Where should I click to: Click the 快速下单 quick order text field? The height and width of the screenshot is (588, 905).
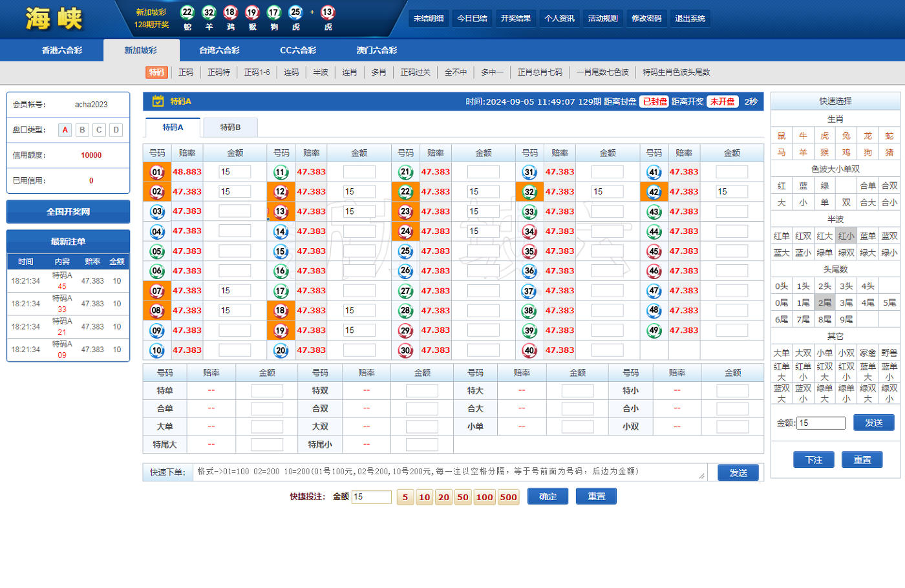449,472
